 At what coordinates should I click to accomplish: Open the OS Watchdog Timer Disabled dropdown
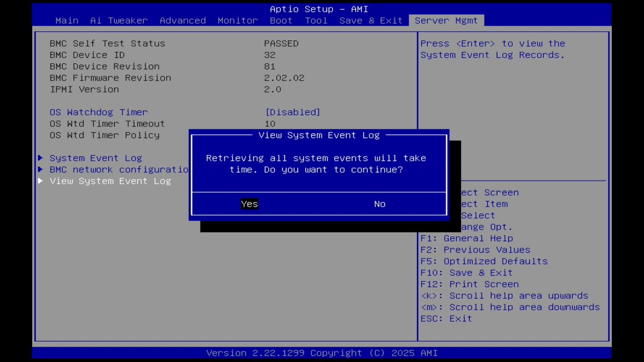coord(292,112)
